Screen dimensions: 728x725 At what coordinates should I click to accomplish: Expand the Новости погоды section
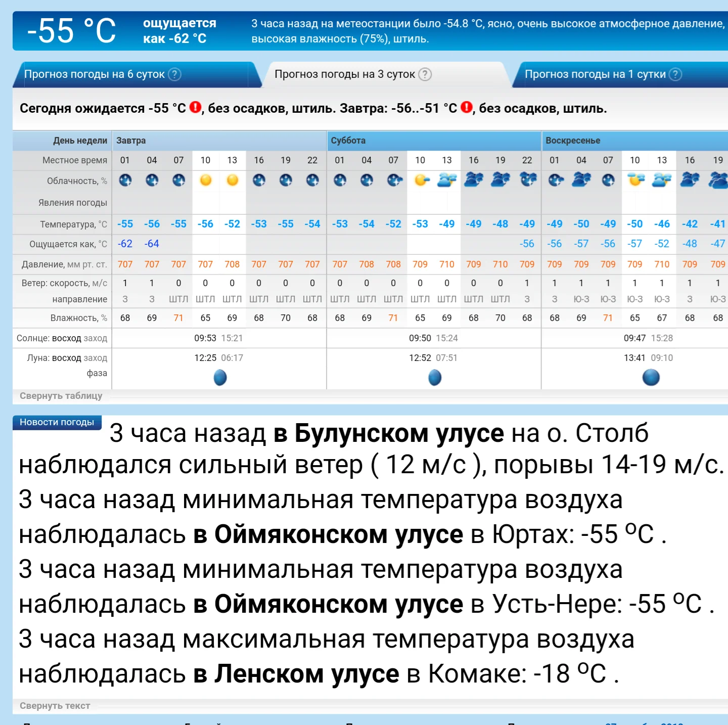tap(57, 422)
